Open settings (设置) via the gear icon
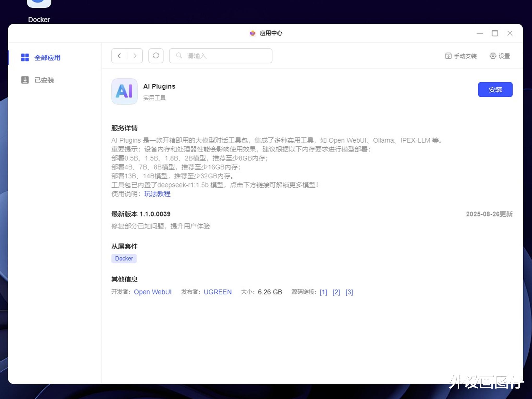Viewport: 532px width, 399px height. point(493,56)
